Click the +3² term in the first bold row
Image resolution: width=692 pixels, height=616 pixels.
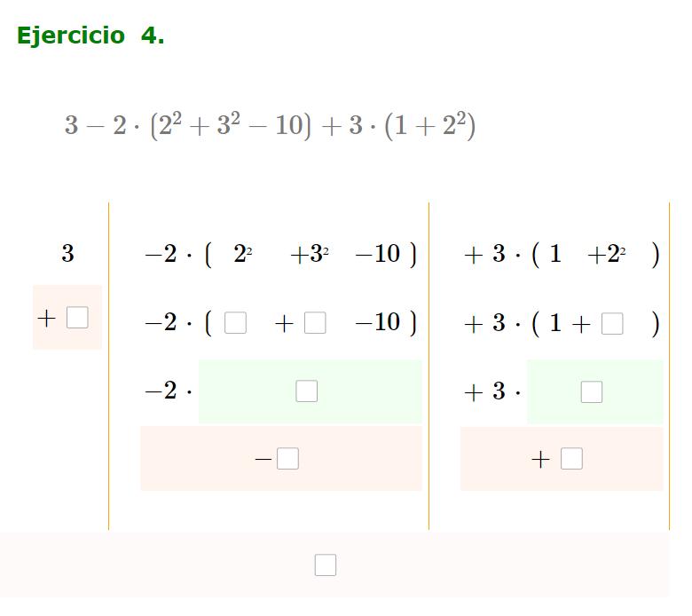coord(310,255)
